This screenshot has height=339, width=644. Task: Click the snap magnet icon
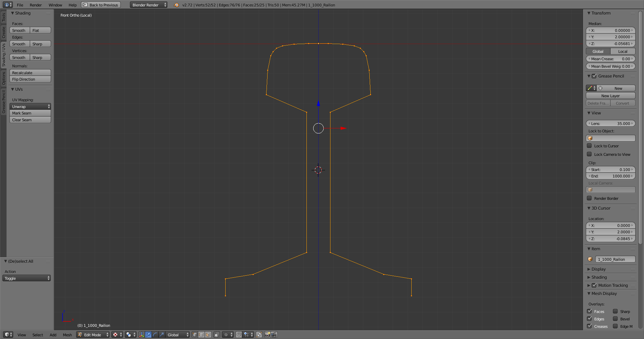[239, 335]
